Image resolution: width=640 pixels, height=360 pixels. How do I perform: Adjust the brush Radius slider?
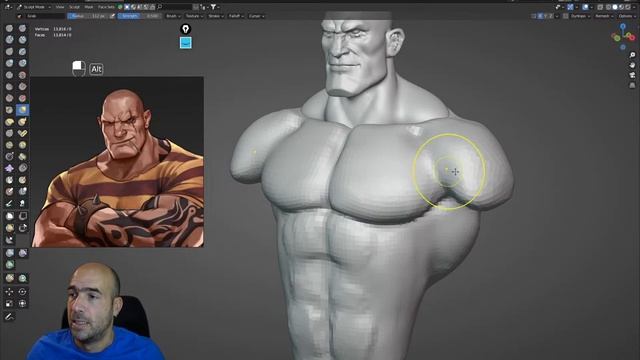coord(88,16)
